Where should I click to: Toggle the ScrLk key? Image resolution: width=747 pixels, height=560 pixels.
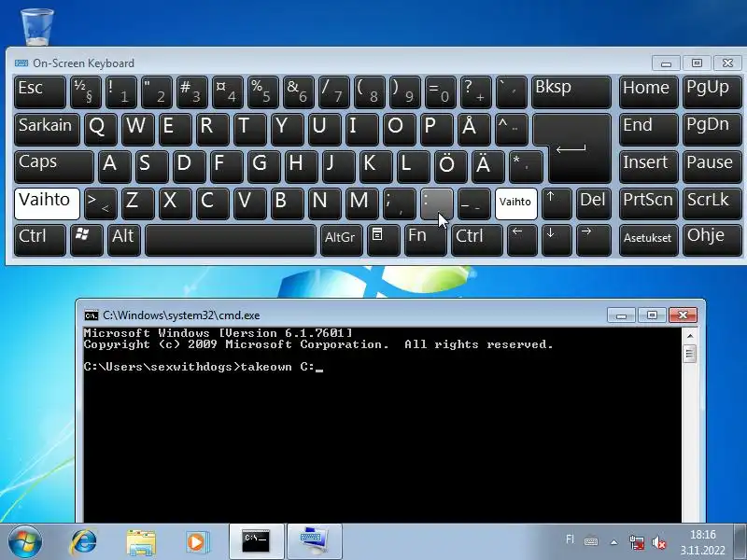point(712,203)
